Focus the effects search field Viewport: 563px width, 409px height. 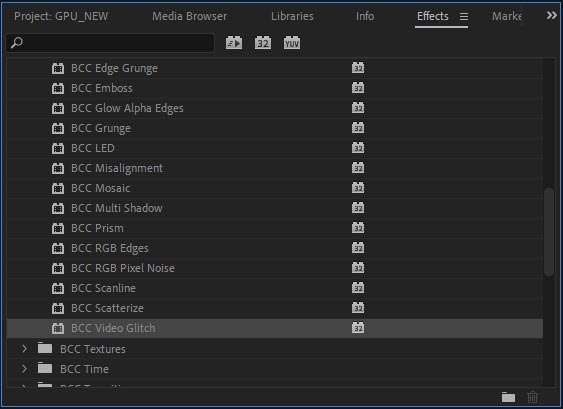[111, 43]
